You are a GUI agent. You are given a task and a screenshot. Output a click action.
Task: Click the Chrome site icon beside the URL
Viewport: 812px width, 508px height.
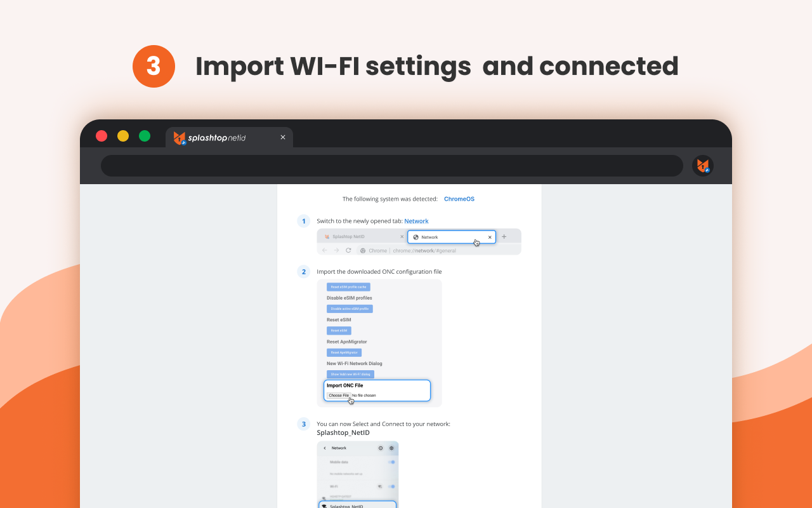point(363,251)
